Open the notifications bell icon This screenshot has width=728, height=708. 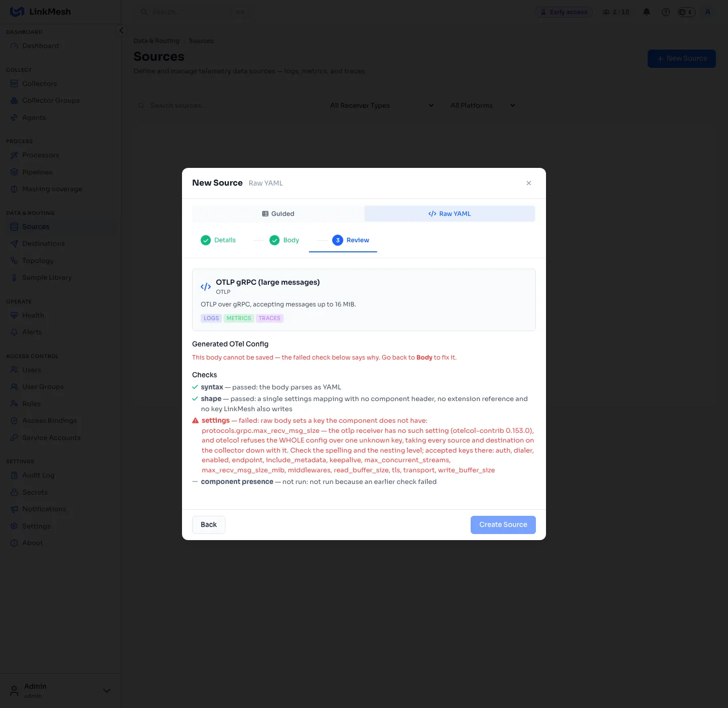(647, 12)
